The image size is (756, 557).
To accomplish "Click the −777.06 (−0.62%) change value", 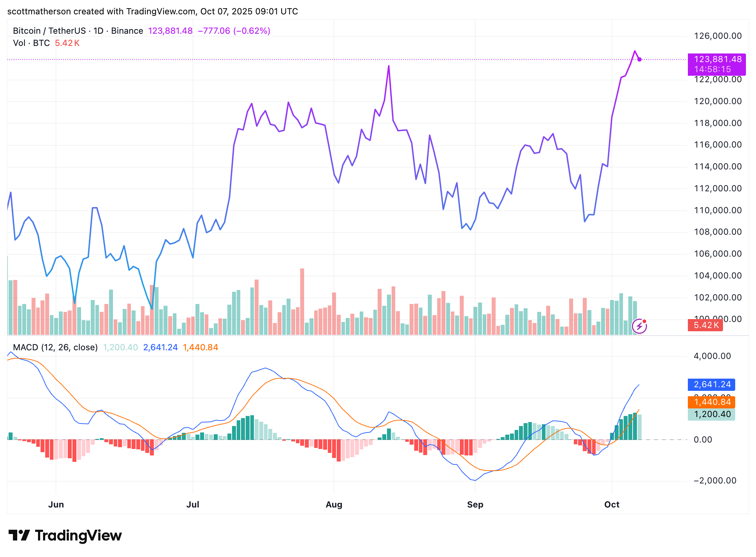I will coord(234,31).
